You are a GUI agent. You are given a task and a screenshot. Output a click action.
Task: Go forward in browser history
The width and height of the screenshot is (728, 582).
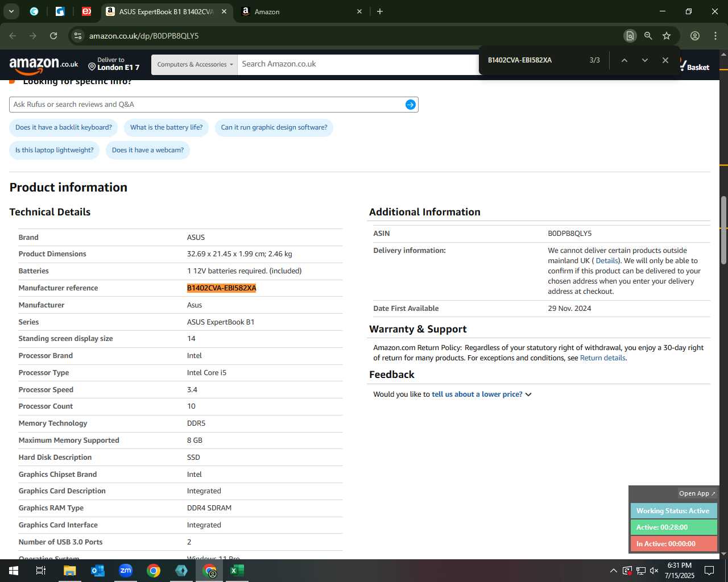(33, 36)
